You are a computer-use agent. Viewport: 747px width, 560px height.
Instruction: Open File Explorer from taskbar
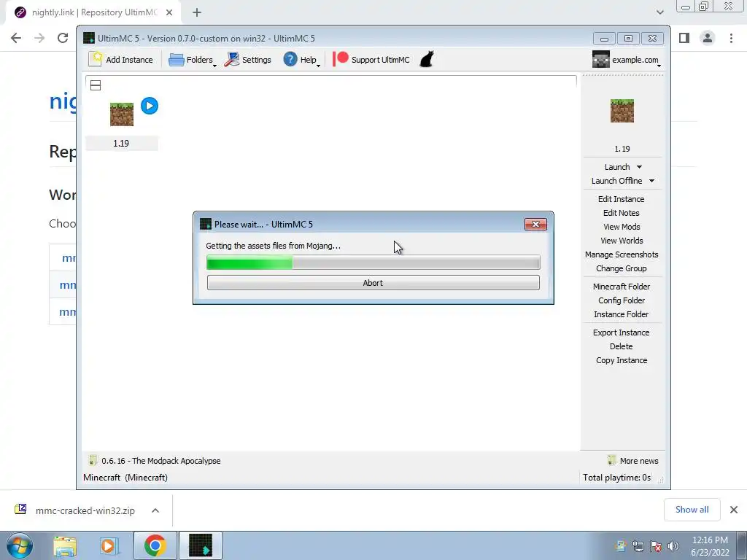pos(65,545)
